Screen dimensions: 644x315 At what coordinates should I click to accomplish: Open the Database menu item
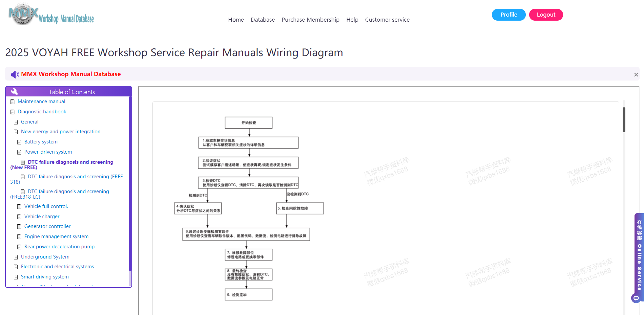263,20
